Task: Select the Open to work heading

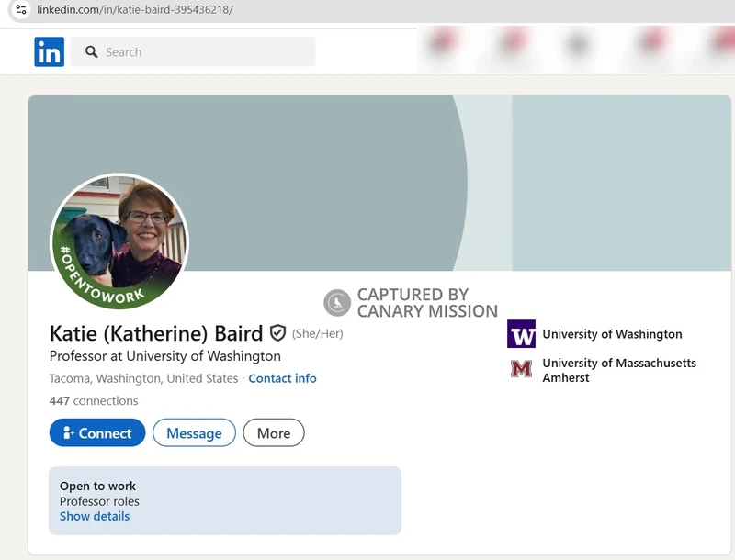Action: click(x=97, y=486)
